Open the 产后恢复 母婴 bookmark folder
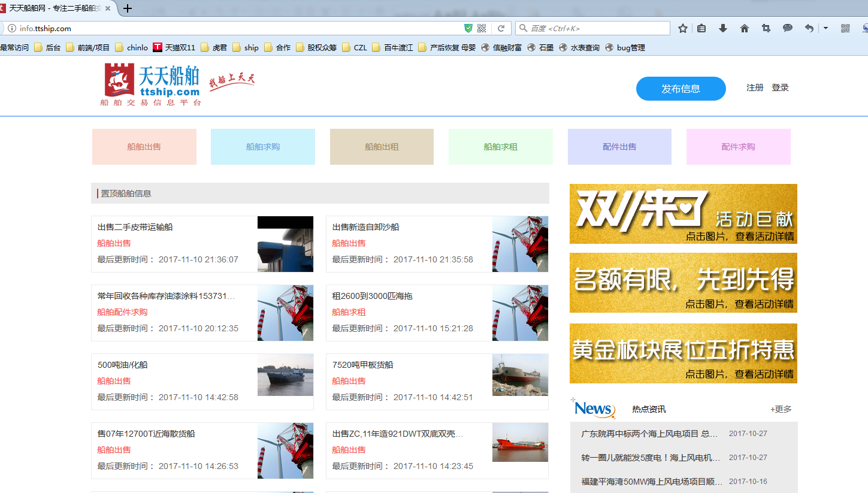The height and width of the screenshot is (493, 868). click(x=447, y=47)
